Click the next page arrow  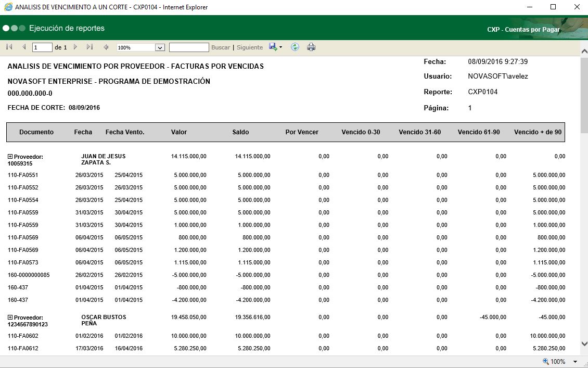coord(75,47)
